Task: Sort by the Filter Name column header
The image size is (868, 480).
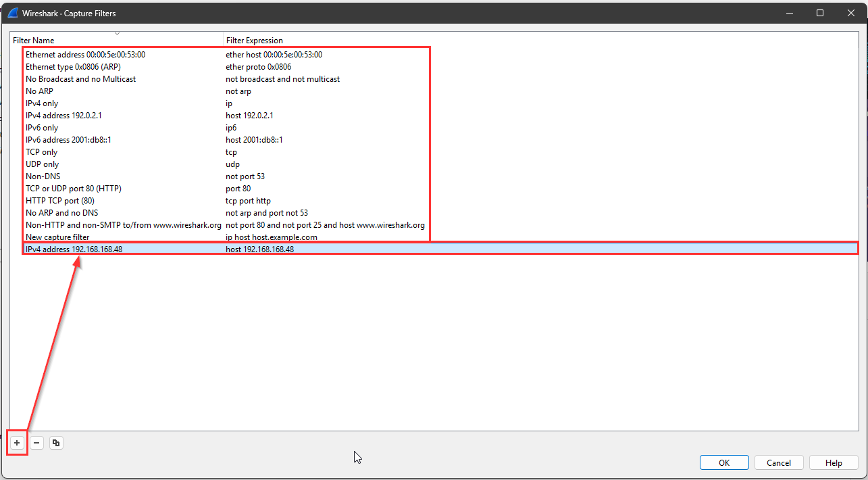Action: pyautogui.click(x=34, y=41)
